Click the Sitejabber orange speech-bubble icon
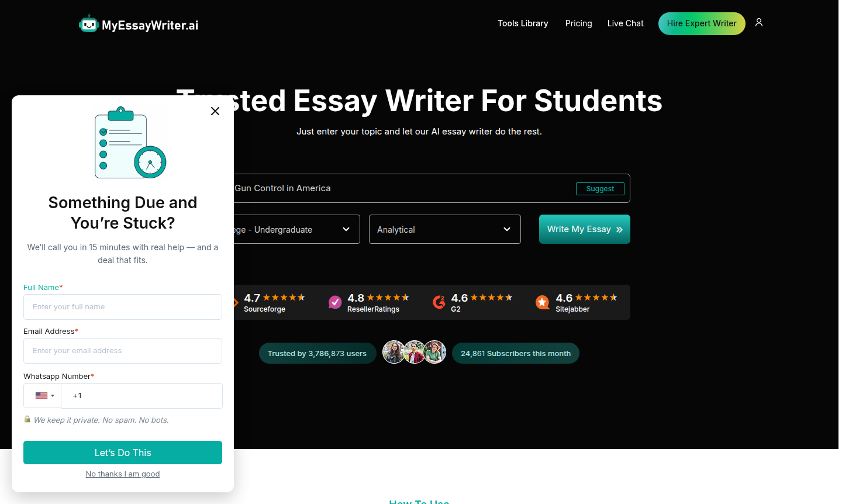The height and width of the screenshot is (504, 842). [542, 302]
